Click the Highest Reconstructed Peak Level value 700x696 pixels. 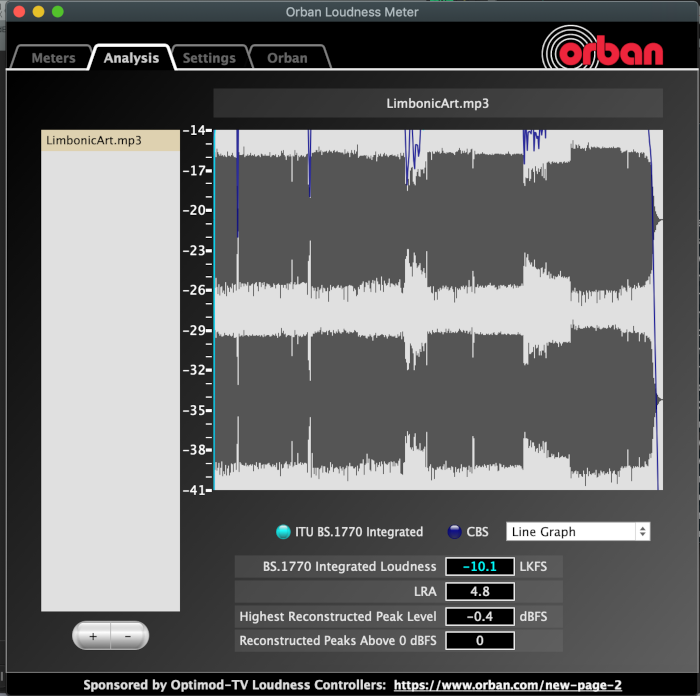[479, 616]
